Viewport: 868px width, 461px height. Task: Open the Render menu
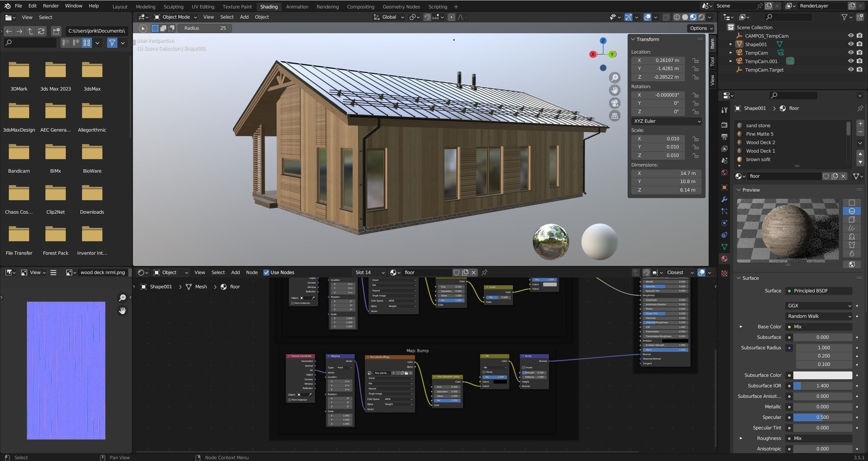coord(51,6)
